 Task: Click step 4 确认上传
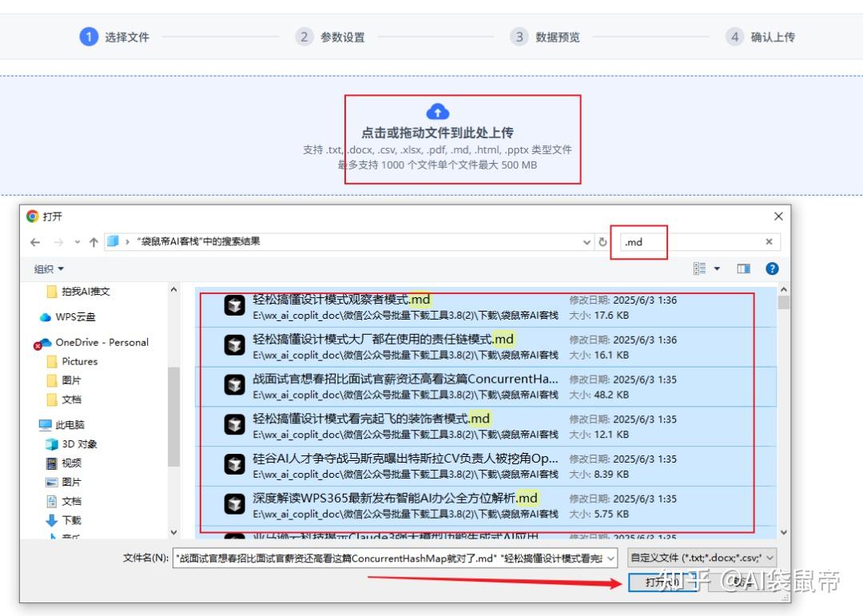761,37
